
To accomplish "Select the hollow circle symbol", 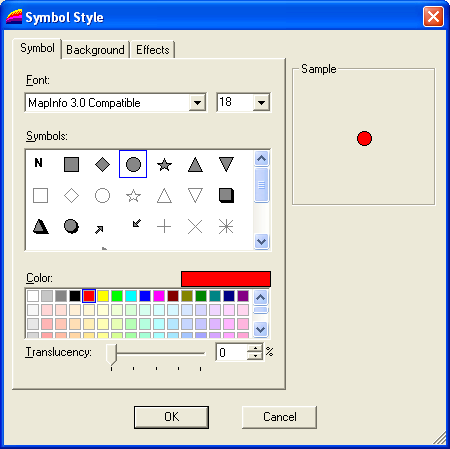I will [102, 196].
